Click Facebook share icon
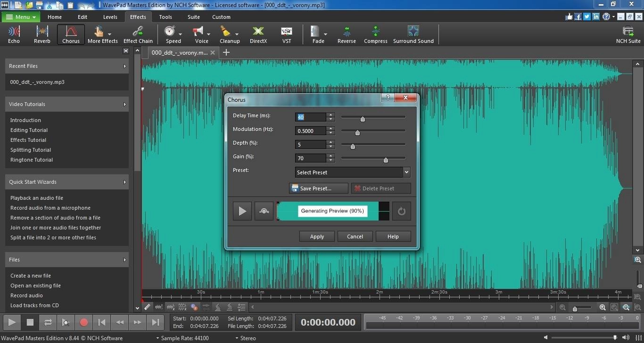 (x=578, y=16)
